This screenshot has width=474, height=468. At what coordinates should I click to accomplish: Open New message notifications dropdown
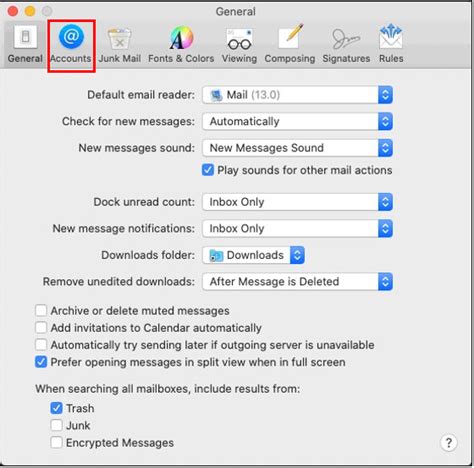pos(297,229)
